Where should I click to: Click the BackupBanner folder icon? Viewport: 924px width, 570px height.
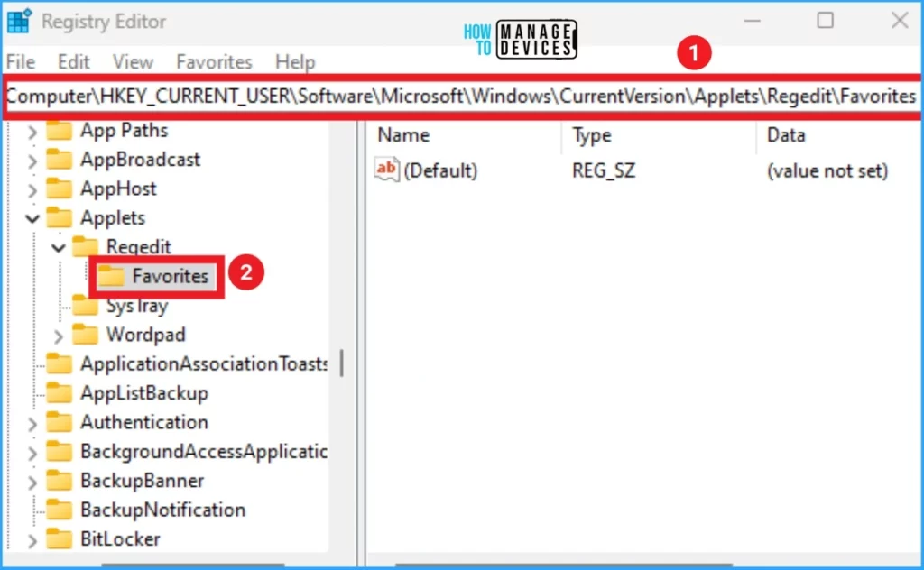pos(59,481)
